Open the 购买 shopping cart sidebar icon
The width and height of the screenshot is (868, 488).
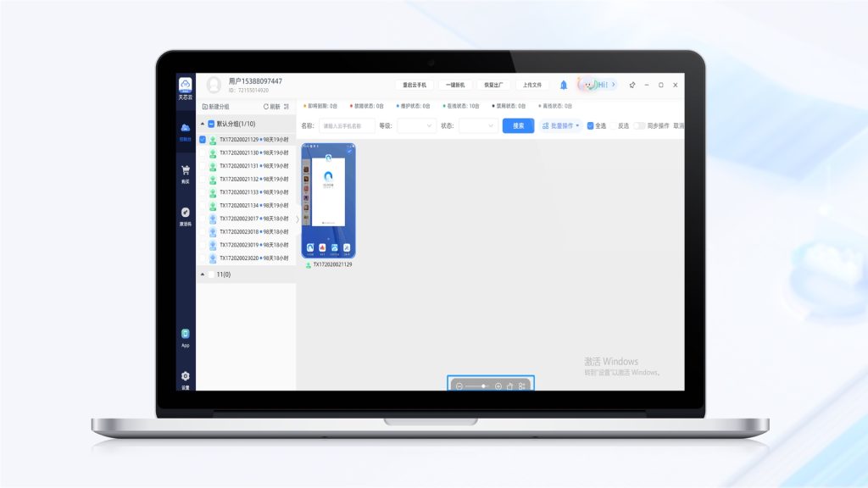pyautogui.click(x=185, y=172)
